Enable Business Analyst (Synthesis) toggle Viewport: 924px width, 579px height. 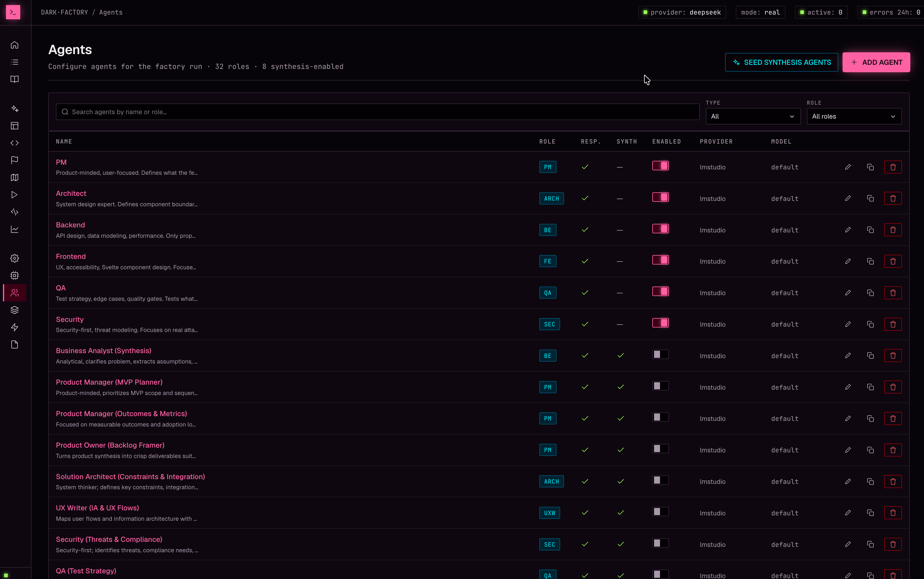coord(661,354)
